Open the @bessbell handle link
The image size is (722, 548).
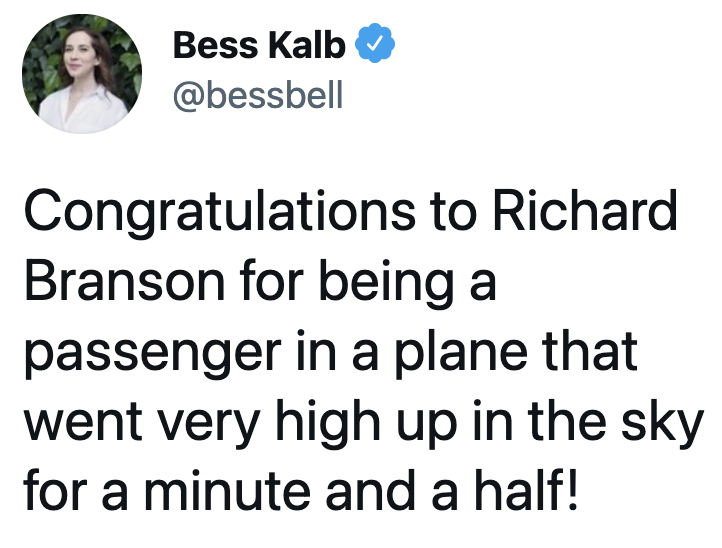click(258, 94)
